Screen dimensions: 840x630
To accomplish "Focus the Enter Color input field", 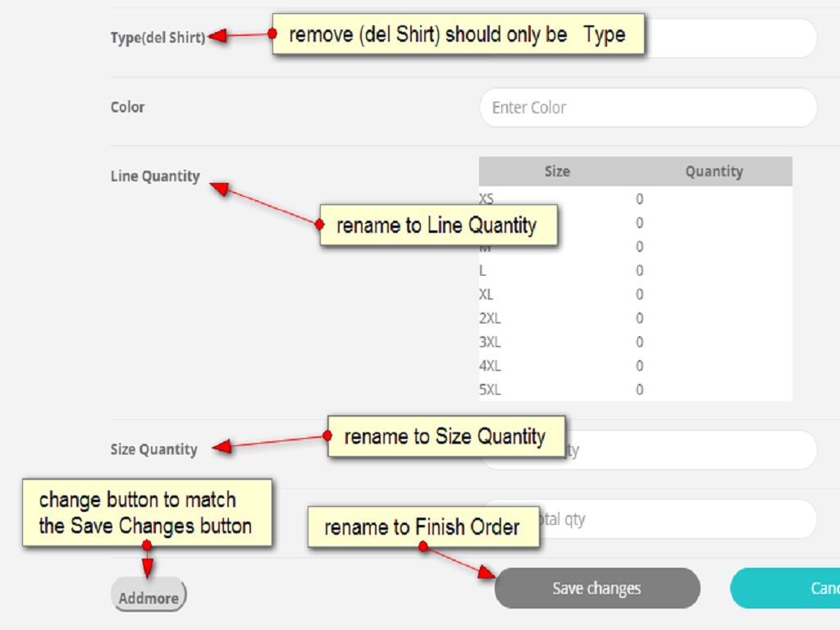I will click(648, 107).
